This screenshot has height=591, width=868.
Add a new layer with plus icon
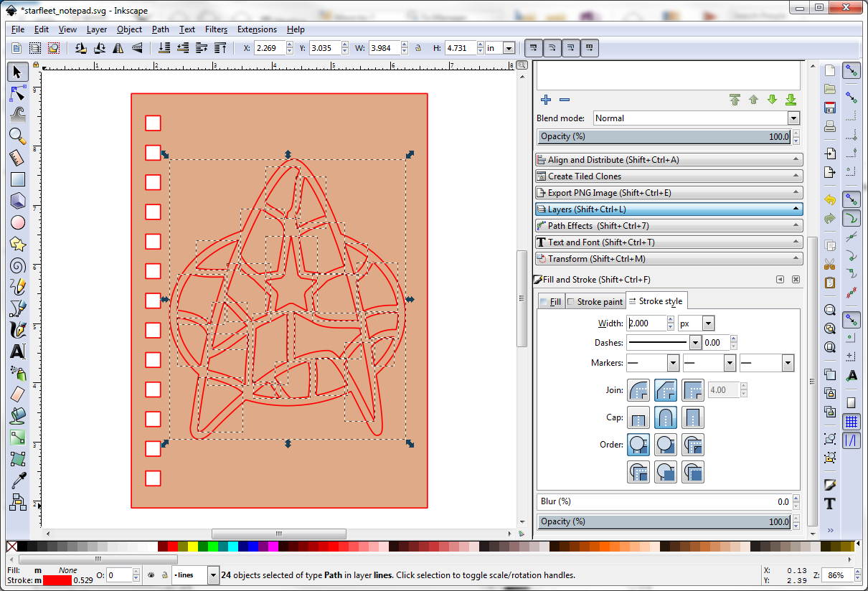coord(546,100)
